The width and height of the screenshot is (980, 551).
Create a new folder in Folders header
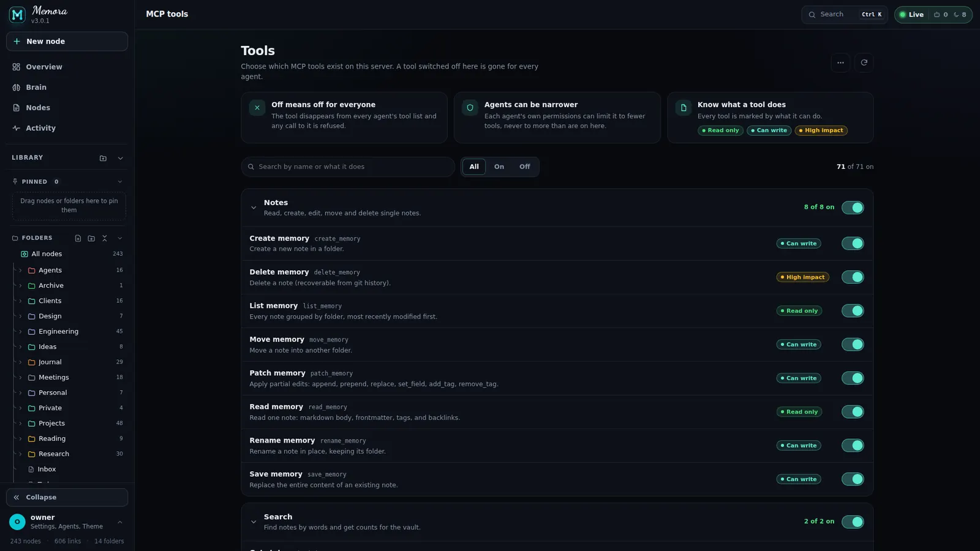click(91, 238)
